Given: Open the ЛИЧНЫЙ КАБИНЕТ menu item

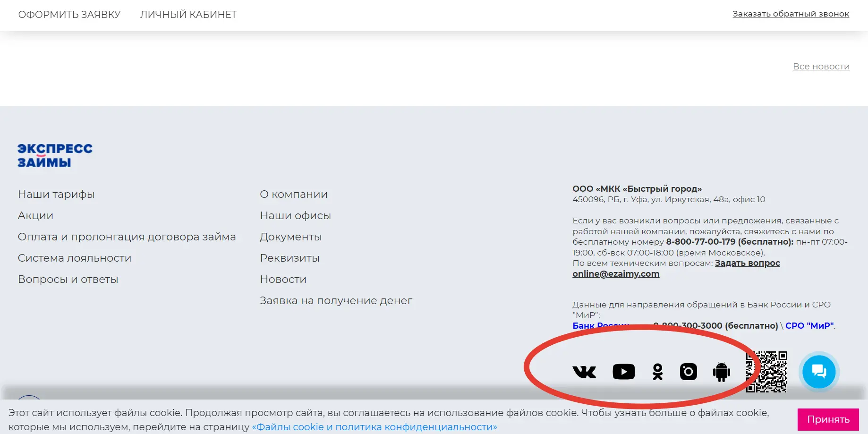Looking at the screenshot, I should click(188, 15).
